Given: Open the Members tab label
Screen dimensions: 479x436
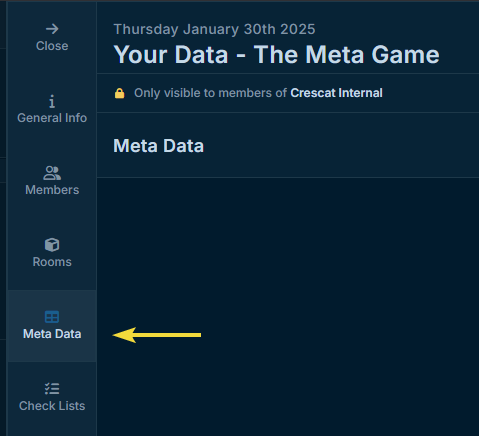Looking at the screenshot, I should point(52,190).
